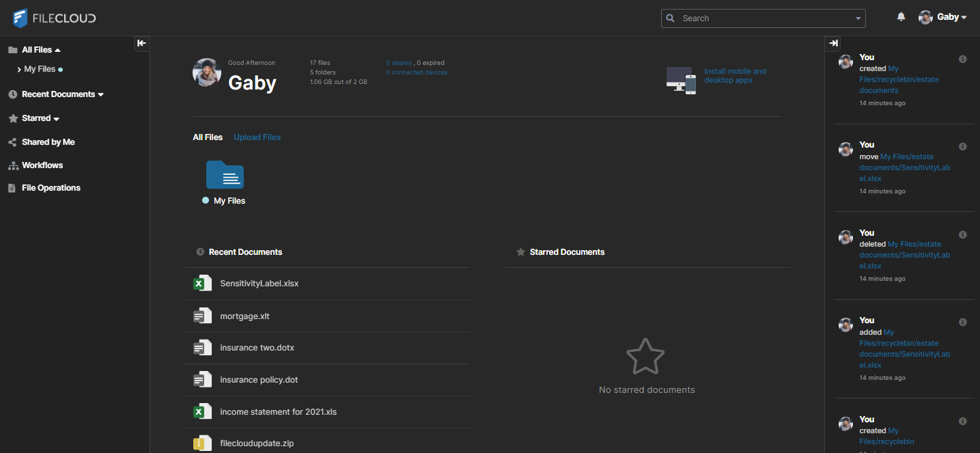Collapse the activity feed panel

(x=832, y=43)
